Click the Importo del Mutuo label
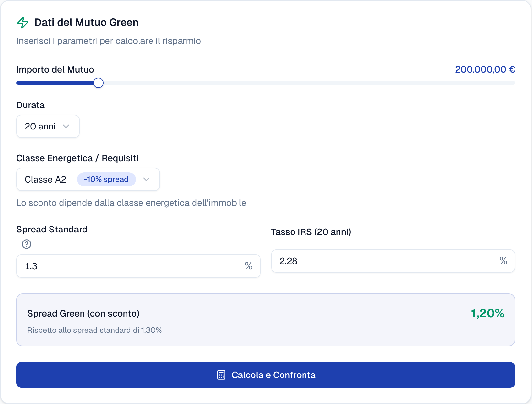Screen dimensions: 532x404 point(55,70)
